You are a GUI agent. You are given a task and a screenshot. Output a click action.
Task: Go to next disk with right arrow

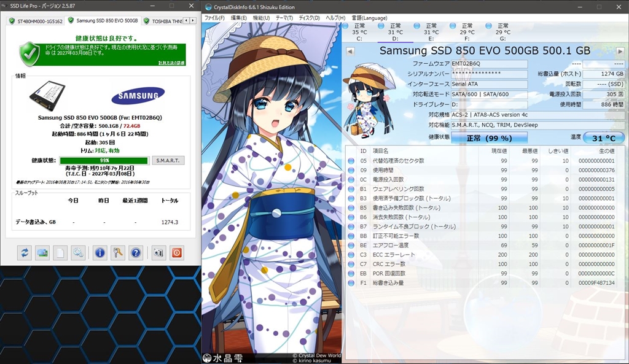pos(620,52)
